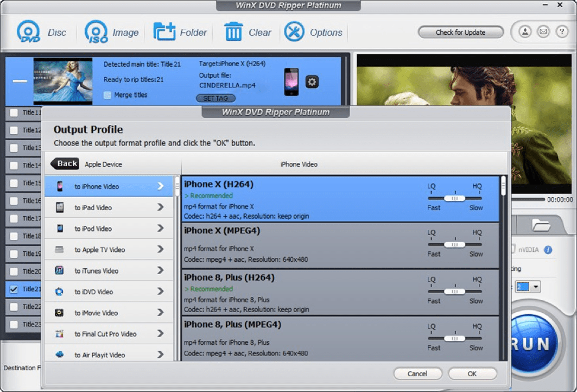Click the device settings gear beside the iPhone icon
Image resolution: width=577 pixels, height=392 pixels.
click(x=312, y=80)
